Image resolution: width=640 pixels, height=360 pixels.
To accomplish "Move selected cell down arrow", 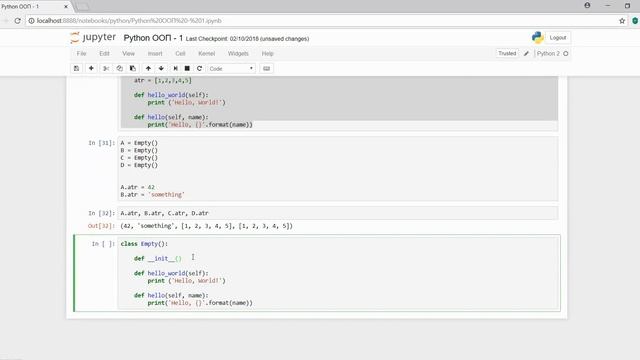I will pyautogui.click(x=161, y=69).
